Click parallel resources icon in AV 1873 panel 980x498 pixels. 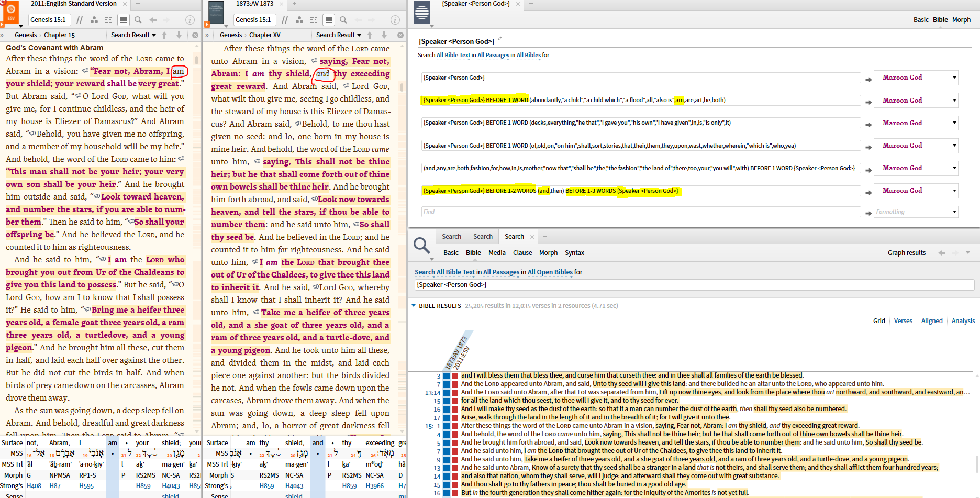[285, 20]
